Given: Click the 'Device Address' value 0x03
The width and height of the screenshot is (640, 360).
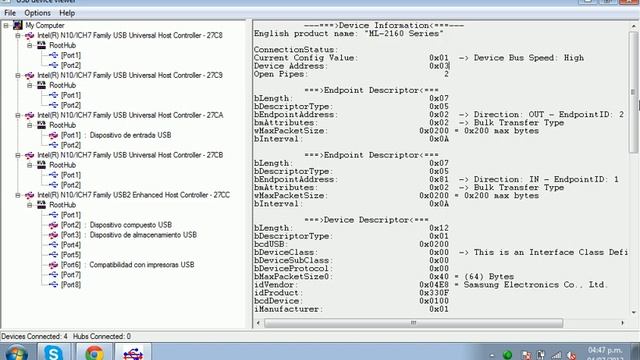Looking at the screenshot, I should pos(439,66).
